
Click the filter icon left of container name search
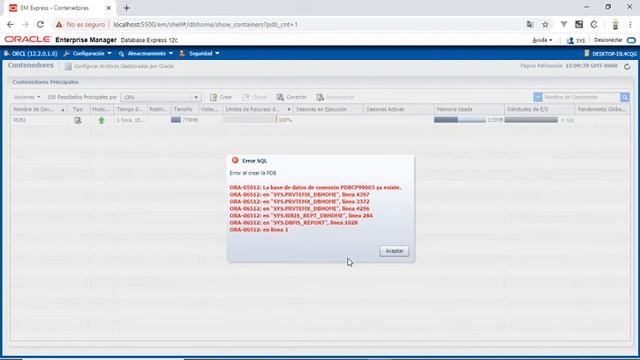pyautogui.click(x=538, y=97)
